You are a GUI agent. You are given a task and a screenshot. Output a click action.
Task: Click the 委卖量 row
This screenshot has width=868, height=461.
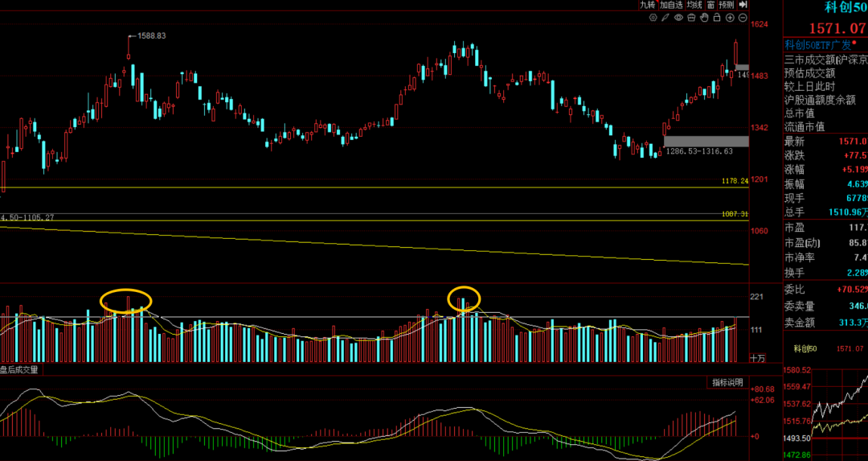825,306
